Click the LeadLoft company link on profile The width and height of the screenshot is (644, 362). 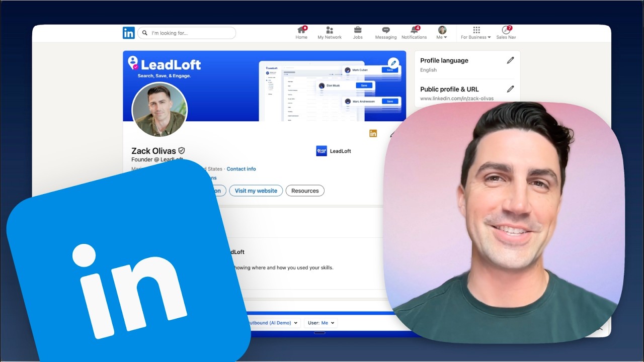(334, 151)
